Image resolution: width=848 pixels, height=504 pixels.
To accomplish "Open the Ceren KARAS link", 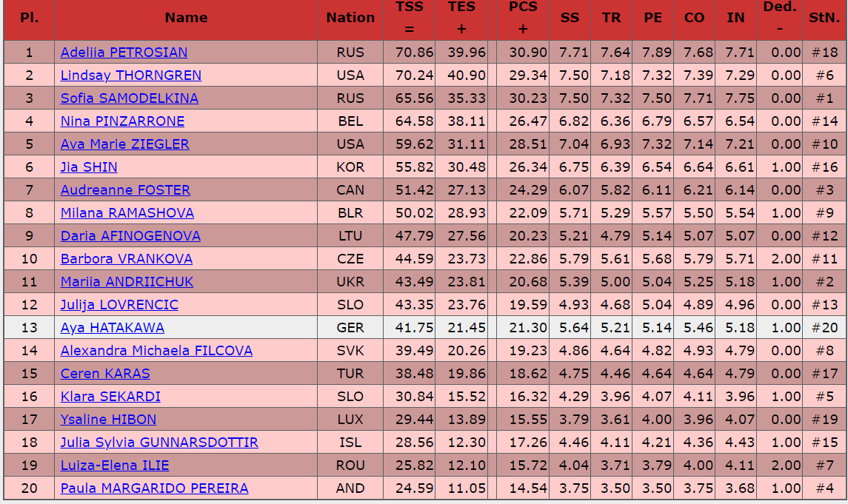I will [x=105, y=374].
